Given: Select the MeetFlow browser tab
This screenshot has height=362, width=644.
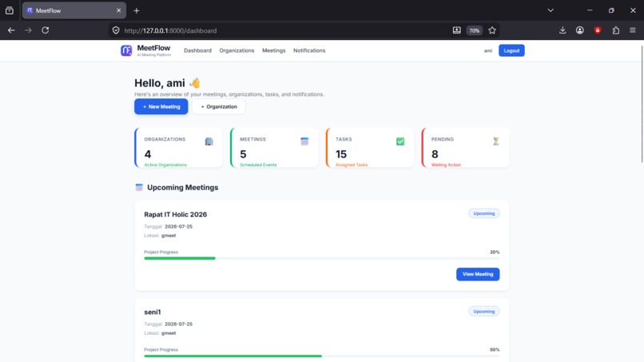Looking at the screenshot, I should click(x=74, y=10).
